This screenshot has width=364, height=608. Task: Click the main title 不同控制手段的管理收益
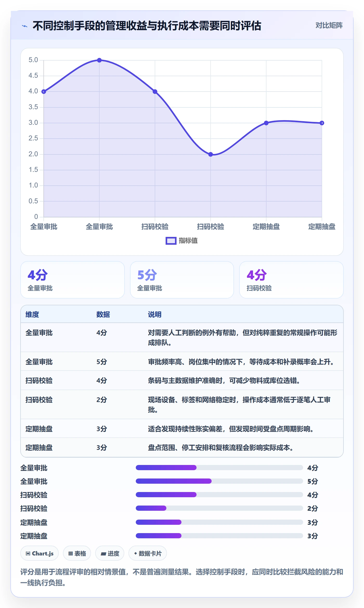pos(147,26)
